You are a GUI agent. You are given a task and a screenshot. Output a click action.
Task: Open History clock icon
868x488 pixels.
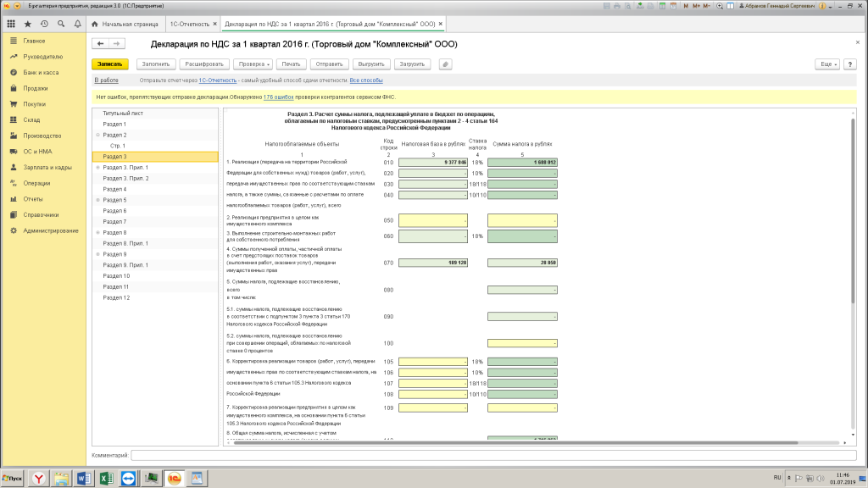pos(44,24)
